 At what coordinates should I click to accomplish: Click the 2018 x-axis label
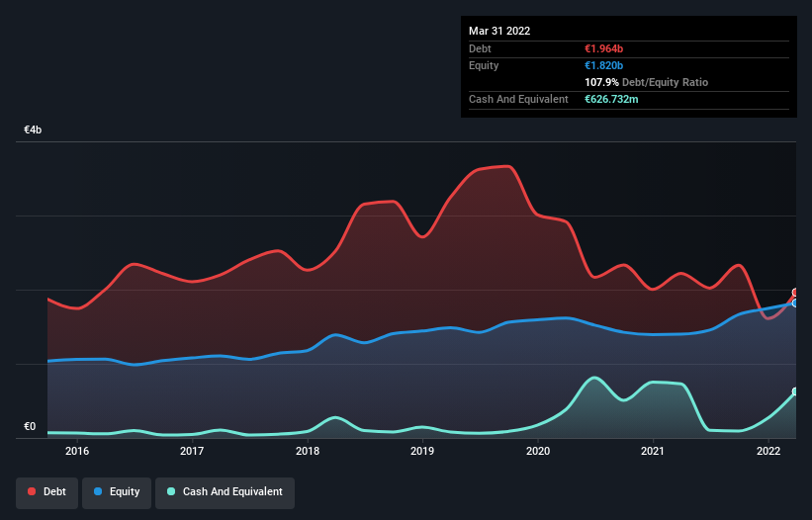point(308,451)
